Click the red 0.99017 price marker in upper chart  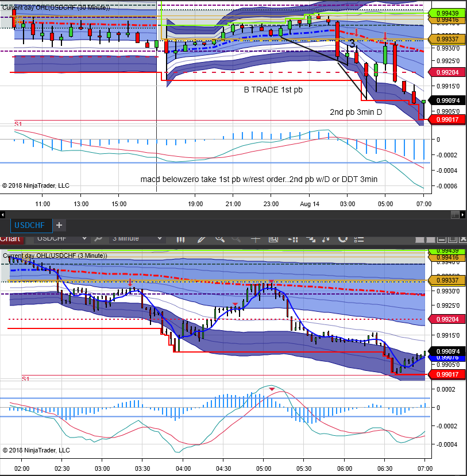click(447, 119)
